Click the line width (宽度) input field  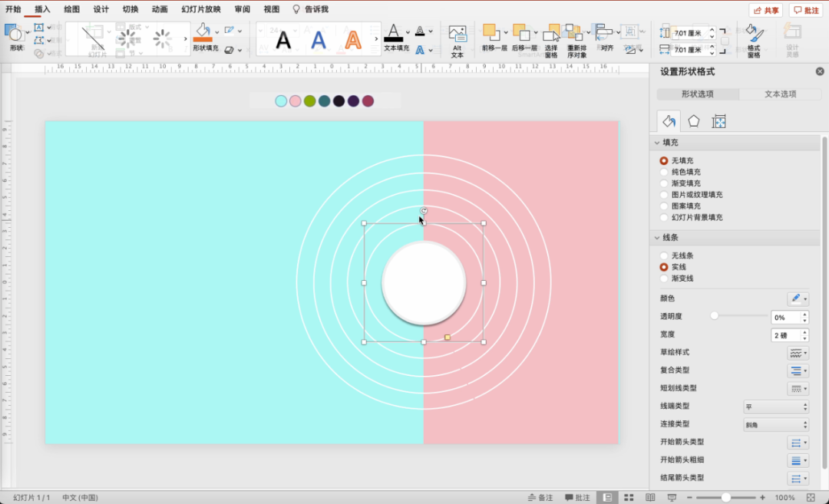(784, 335)
